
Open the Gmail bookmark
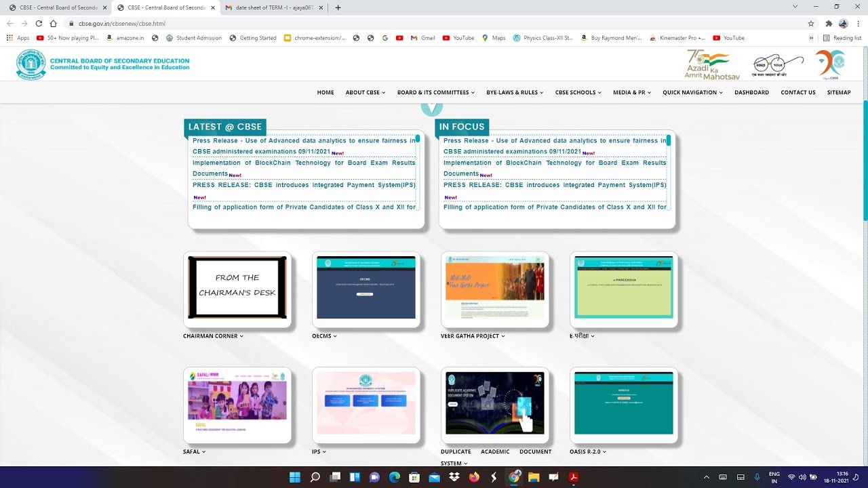click(423, 38)
